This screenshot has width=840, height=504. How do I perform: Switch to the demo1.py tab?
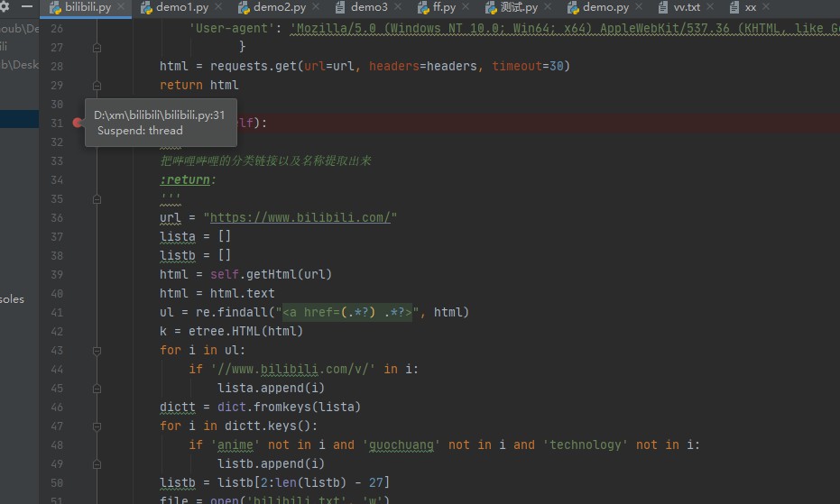[x=182, y=7]
